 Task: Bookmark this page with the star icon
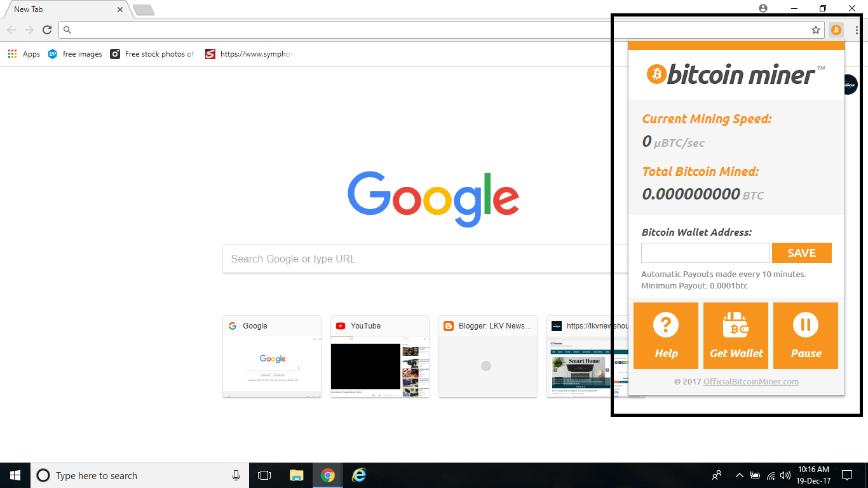click(816, 30)
